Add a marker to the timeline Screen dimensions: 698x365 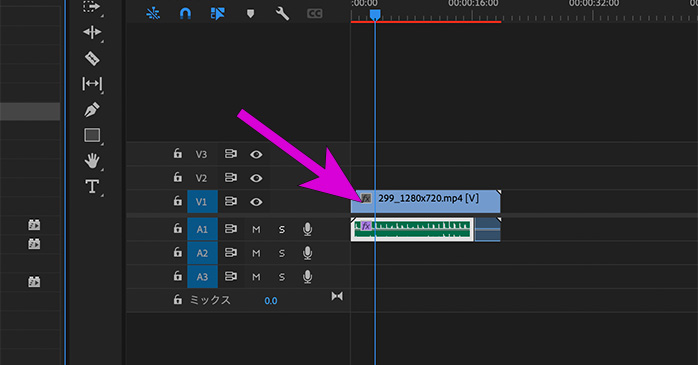coord(250,14)
